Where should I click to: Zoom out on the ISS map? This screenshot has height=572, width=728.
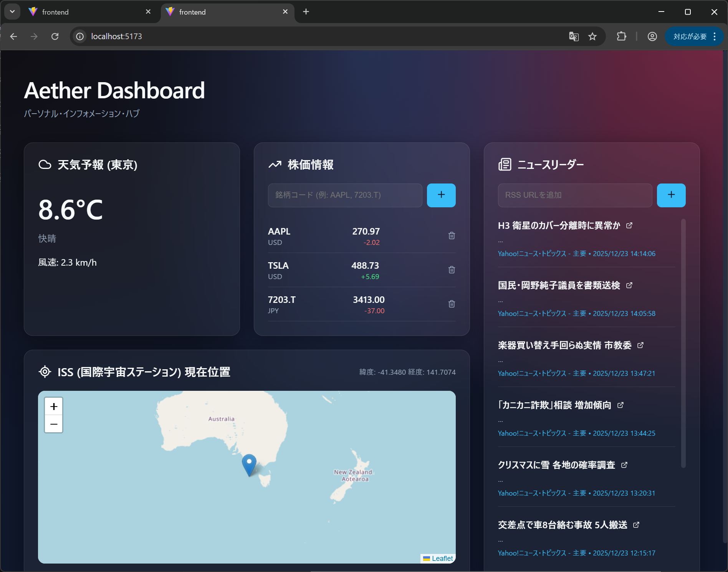pyautogui.click(x=54, y=424)
